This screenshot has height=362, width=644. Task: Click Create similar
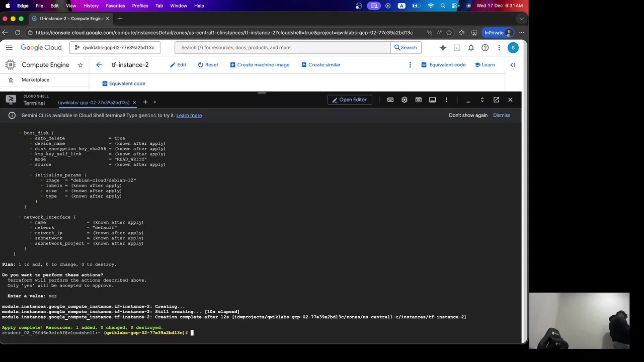tap(321, 65)
